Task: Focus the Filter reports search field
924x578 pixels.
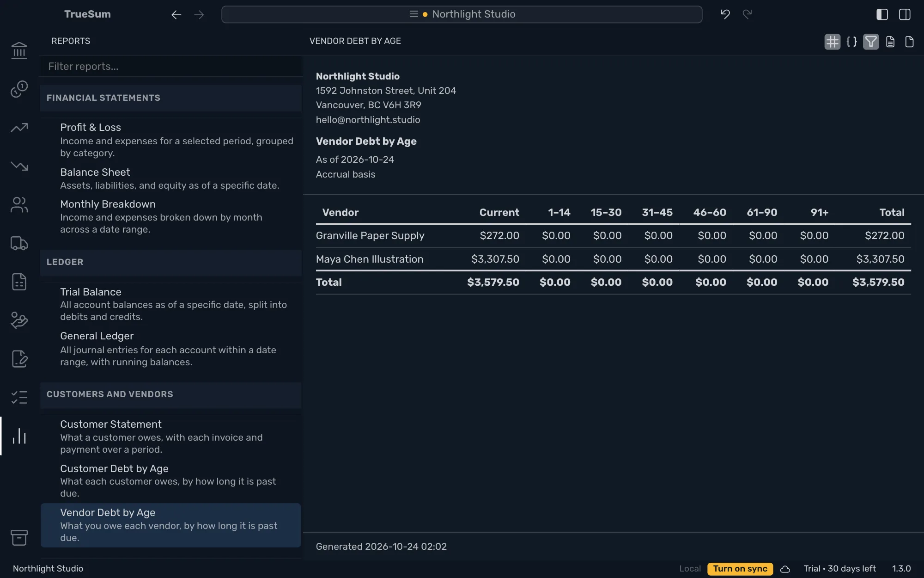Action: coord(171,67)
